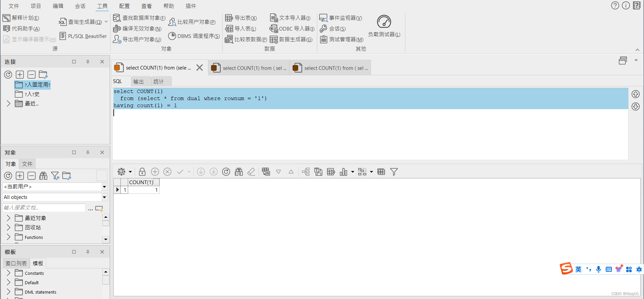Expand the Constants template folder
This screenshot has height=299, width=644.
pos(8,273)
